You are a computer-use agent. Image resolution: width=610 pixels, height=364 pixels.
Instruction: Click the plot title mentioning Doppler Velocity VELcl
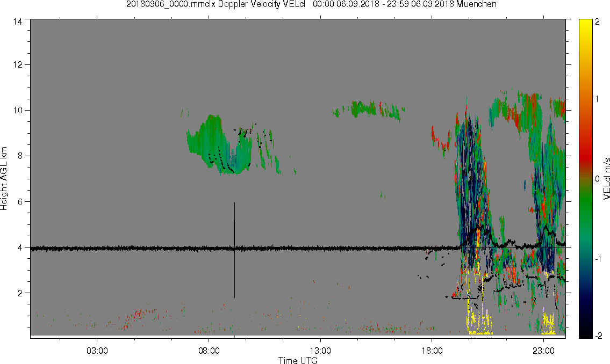(x=311, y=4)
